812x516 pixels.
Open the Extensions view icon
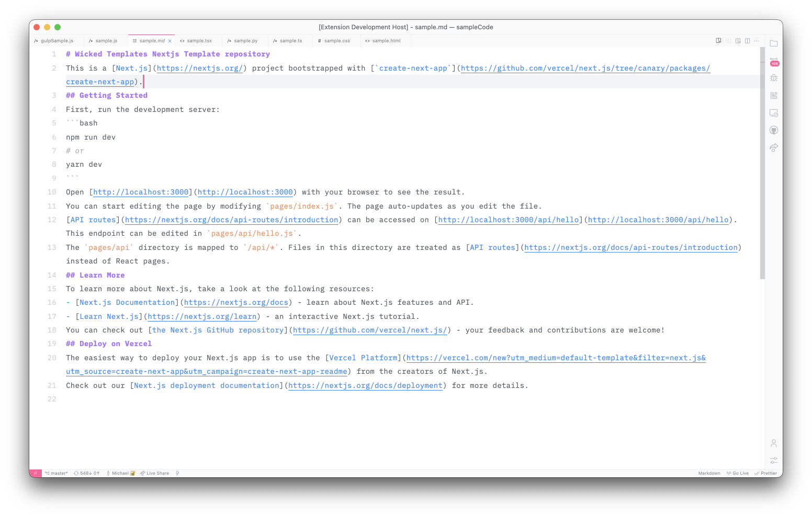[x=773, y=95]
